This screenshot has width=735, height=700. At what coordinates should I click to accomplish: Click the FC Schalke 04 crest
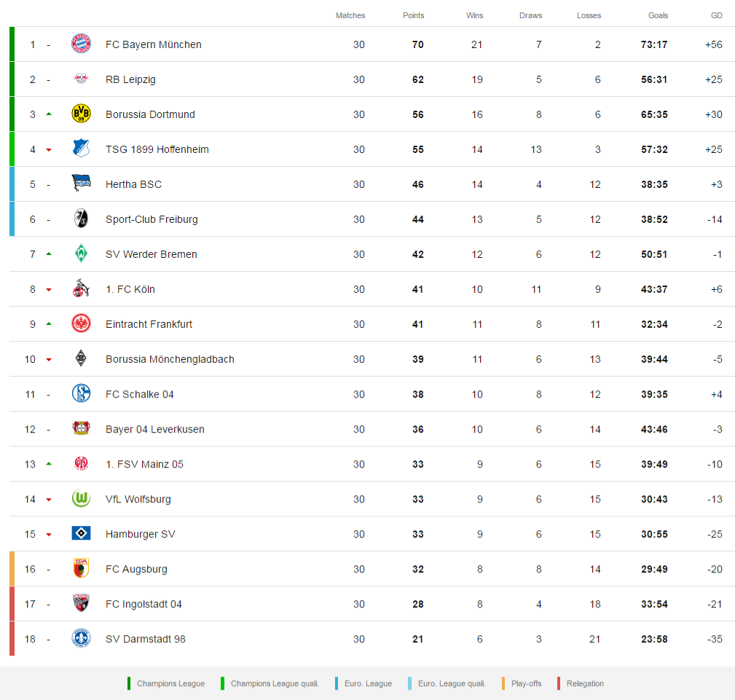81,394
